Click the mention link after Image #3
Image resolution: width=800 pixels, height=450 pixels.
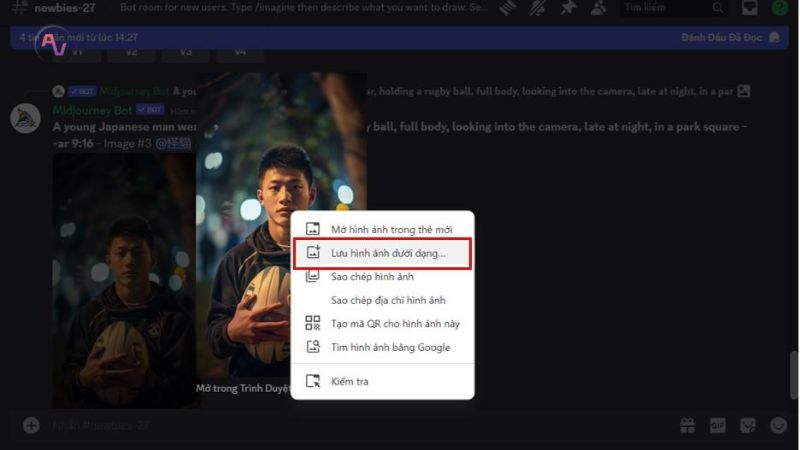pos(173,144)
